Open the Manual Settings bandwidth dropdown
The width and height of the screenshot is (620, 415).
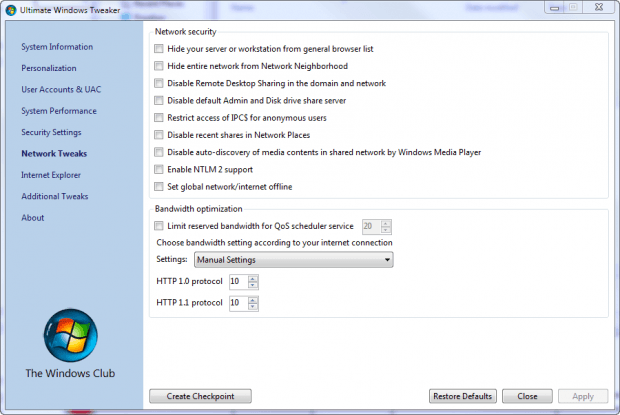click(x=293, y=260)
